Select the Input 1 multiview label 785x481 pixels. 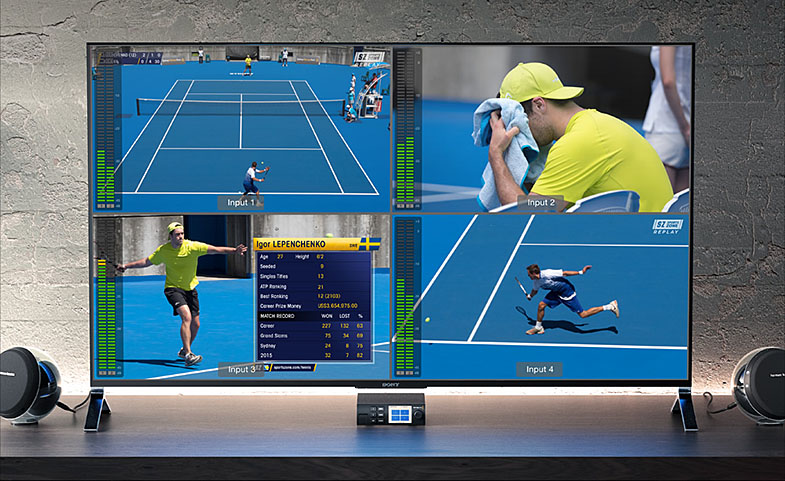tap(241, 202)
